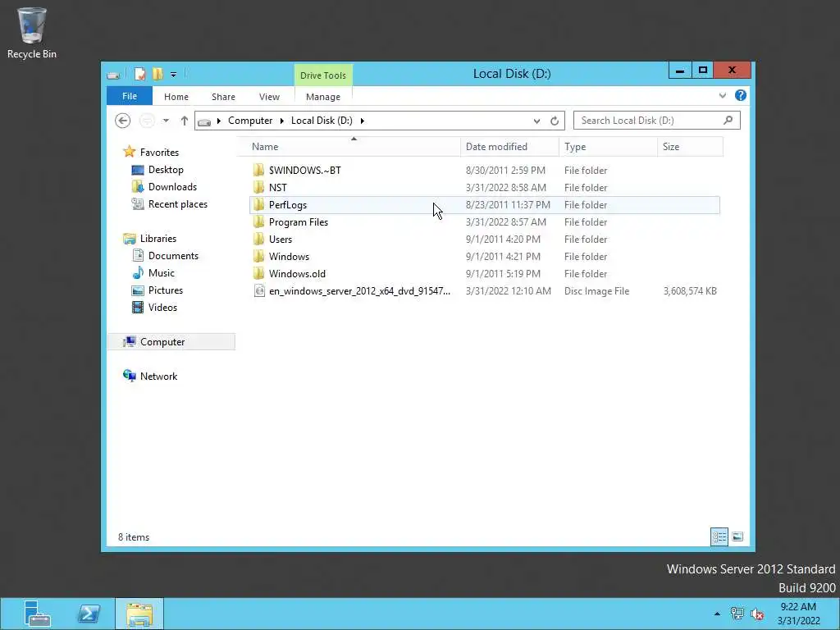Click the Search Local Disk (D:) field

[657, 121]
